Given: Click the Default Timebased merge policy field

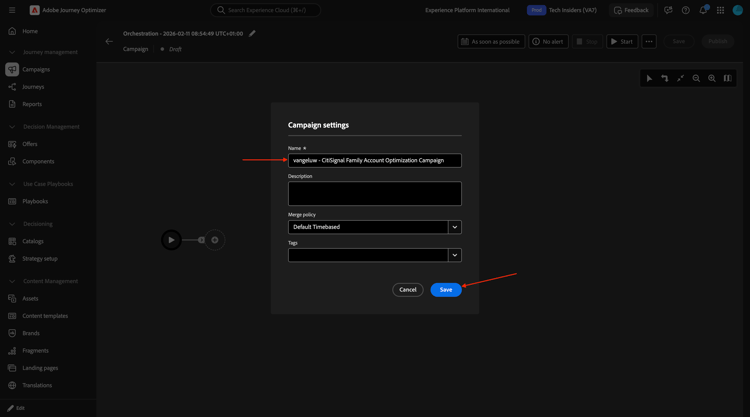Looking at the screenshot, I should click(x=368, y=227).
